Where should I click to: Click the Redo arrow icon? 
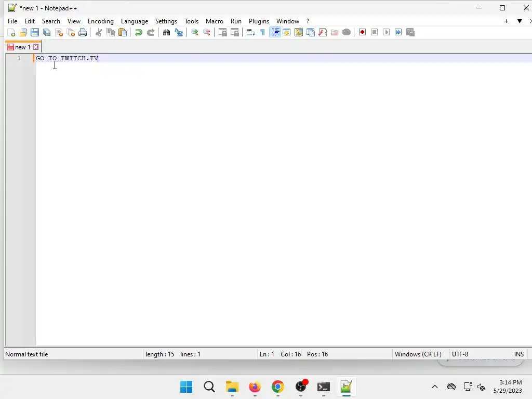[x=151, y=32]
